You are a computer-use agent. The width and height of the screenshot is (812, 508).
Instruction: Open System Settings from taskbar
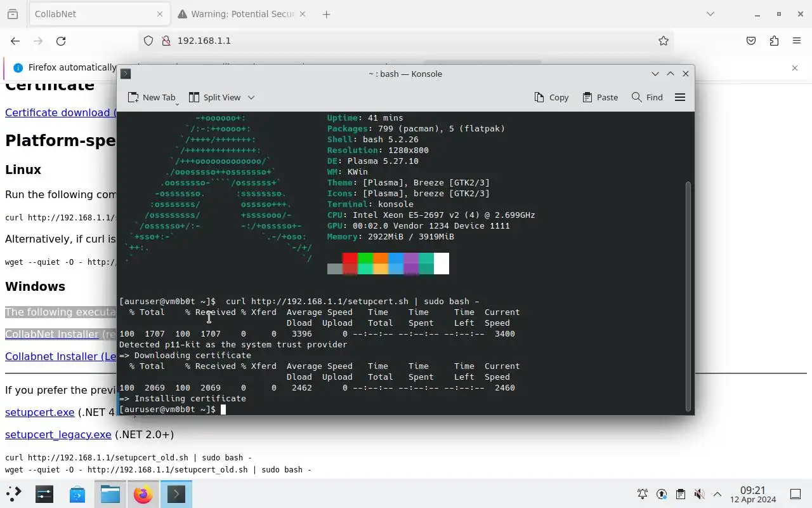pos(44,493)
